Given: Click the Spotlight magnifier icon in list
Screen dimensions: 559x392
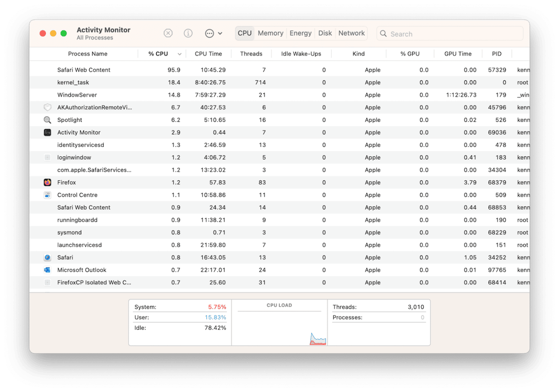Looking at the screenshot, I should click(x=47, y=120).
